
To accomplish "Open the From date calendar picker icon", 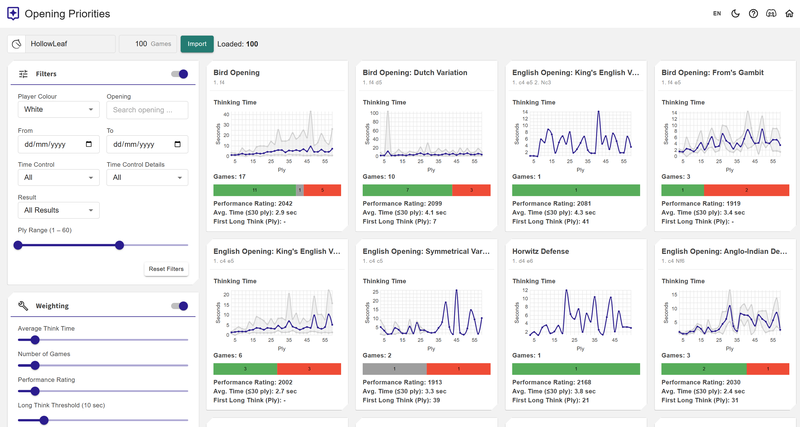I will click(x=90, y=144).
